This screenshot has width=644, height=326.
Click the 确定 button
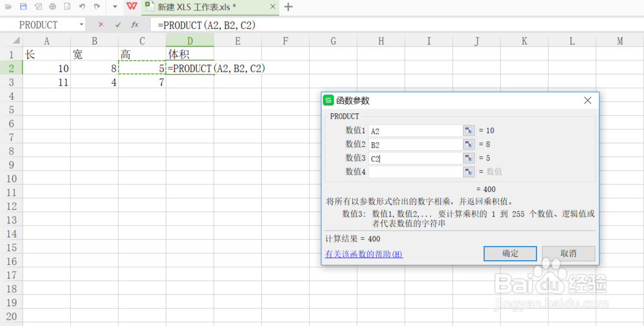pyautogui.click(x=510, y=254)
